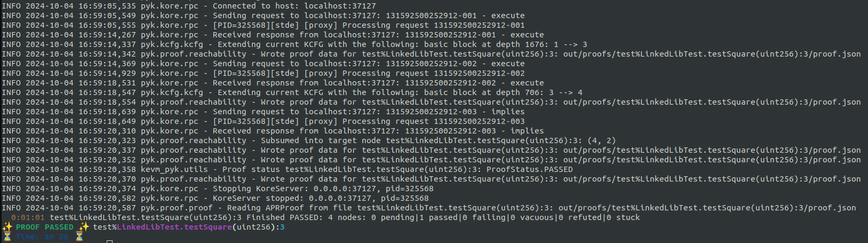Click the proof.json path on last INFO line
This screenshot has height=243, width=868.
[x=707, y=208]
